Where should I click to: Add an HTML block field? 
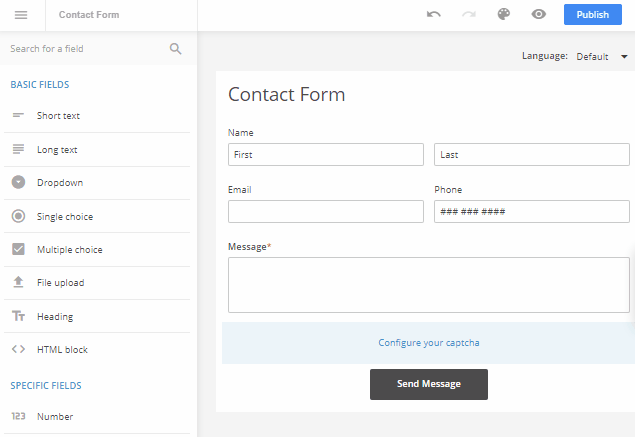pyautogui.click(x=97, y=350)
